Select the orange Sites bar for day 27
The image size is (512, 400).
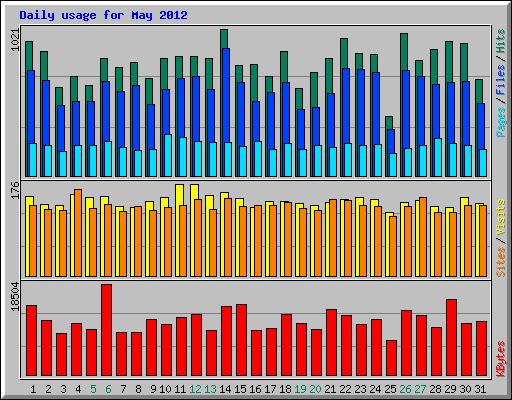pyautogui.click(x=423, y=237)
